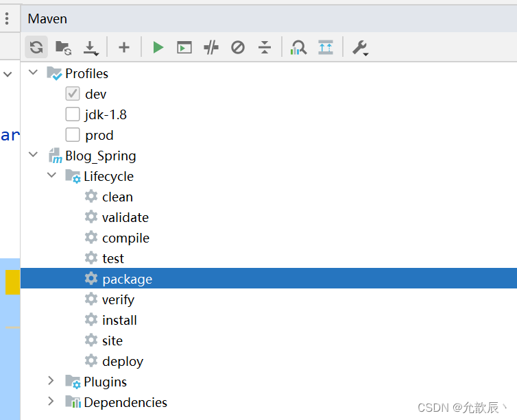Open the vertical three-dot options menu

[x=7, y=18]
